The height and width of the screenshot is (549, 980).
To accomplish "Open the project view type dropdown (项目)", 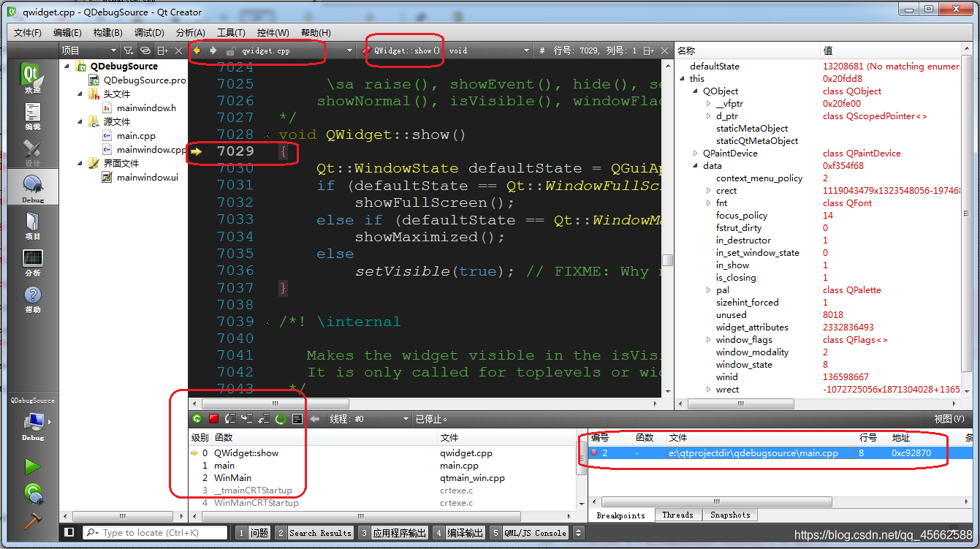I will pyautogui.click(x=88, y=50).
